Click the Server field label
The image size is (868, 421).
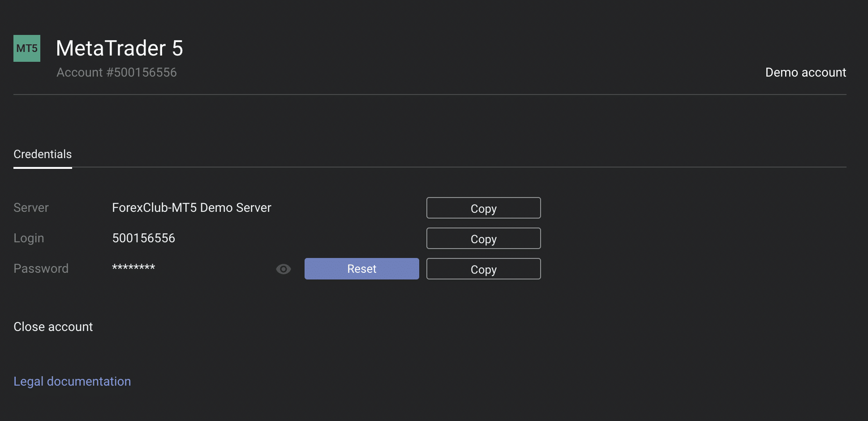click(x=31, y=208)
